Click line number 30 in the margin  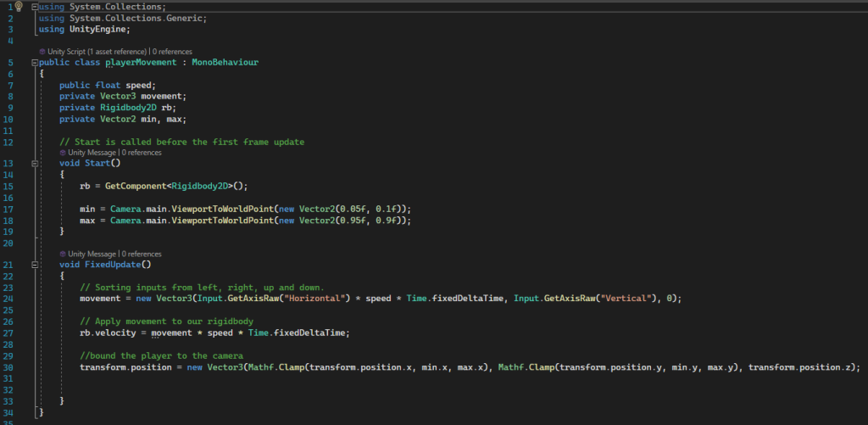(x=10, y=366)
